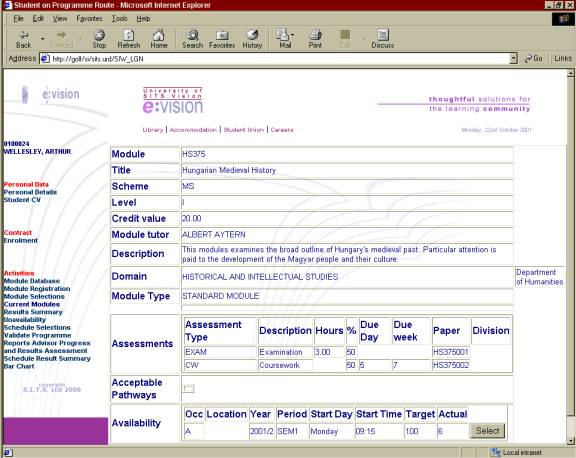Click Hungarian Medieval History title text
This screenshot has width=576, height=458.
point(229,170)
